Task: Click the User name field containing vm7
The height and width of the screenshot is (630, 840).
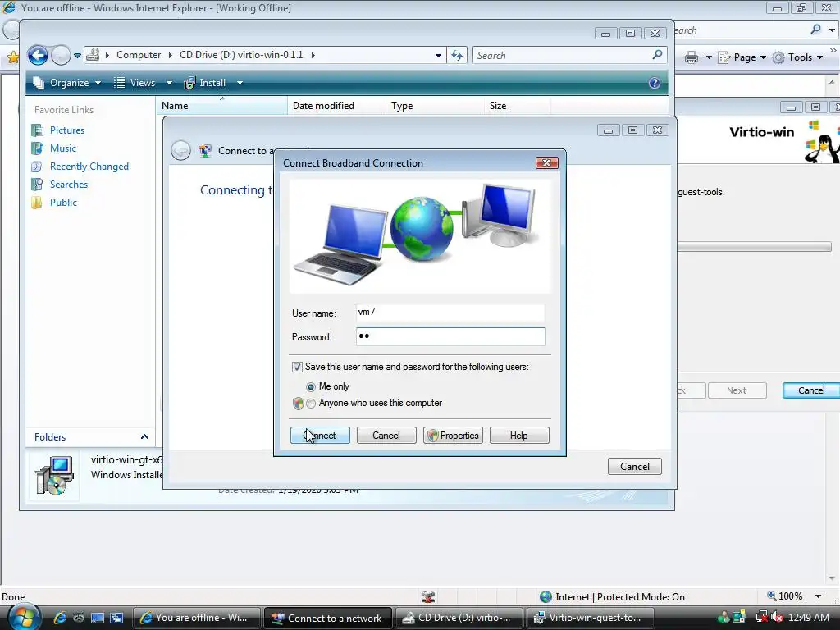Action: point(450,313)
